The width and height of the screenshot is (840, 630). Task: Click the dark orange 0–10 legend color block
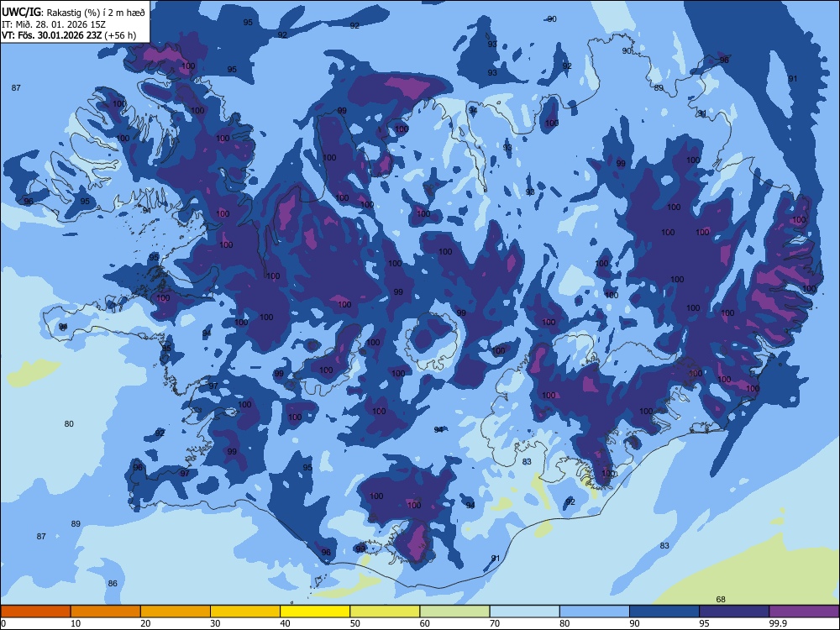[x=35, y=612]
